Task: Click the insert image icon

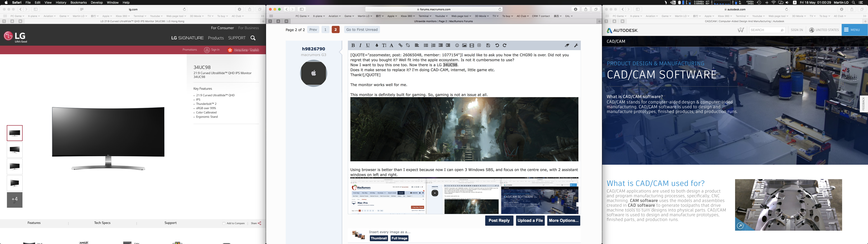Action: [x=464, y=45]
